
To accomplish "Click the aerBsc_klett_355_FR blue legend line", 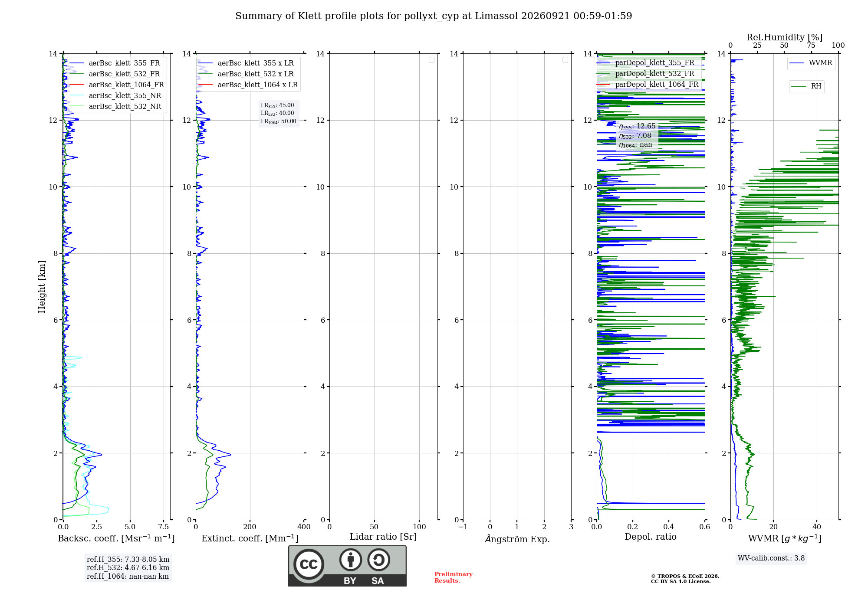I will point(76,63).
